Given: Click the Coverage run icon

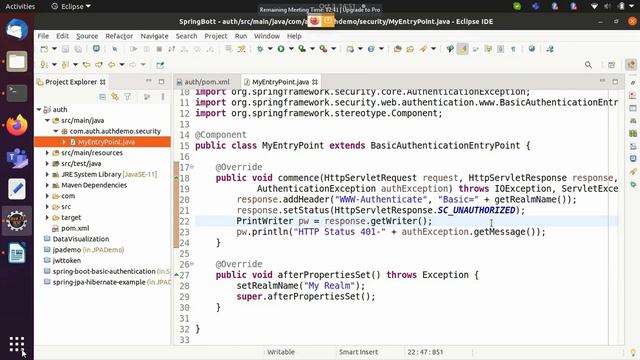Looking at the screenshot, I should (x=302, y=49).
